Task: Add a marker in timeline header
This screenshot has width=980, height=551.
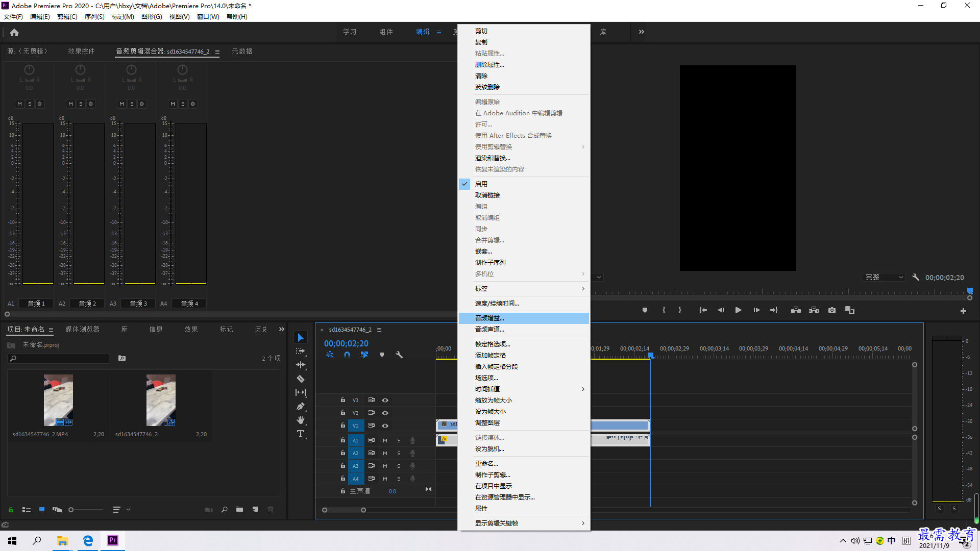Action: [x=382, y=355]
